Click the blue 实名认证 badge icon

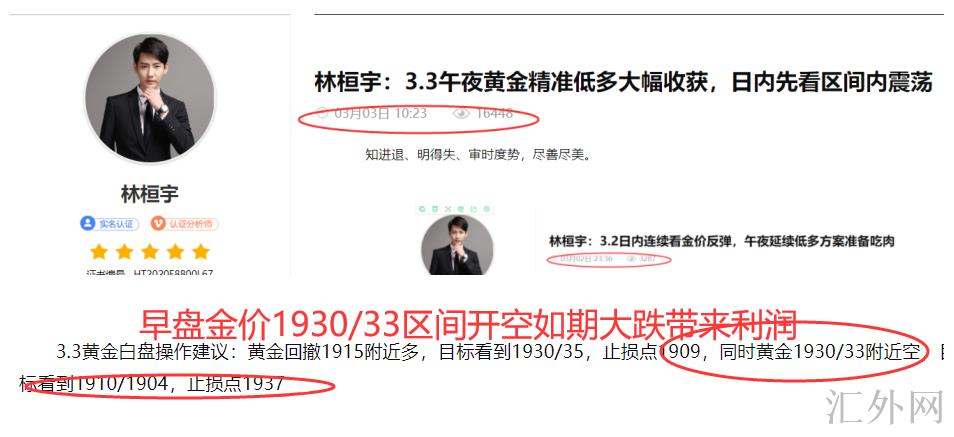[88, 223]
